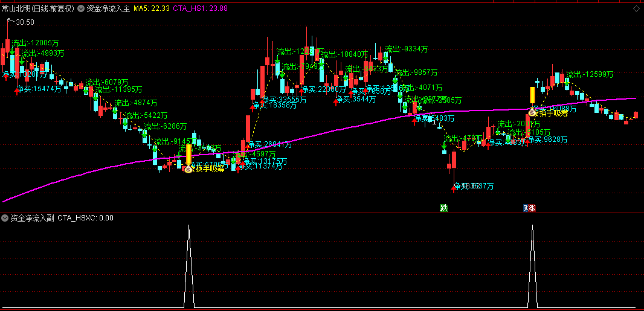The height and width of the screenshot is (311, 644).
Task: Click the 流出:-12005万 label
Action: (x=35, y=43)
